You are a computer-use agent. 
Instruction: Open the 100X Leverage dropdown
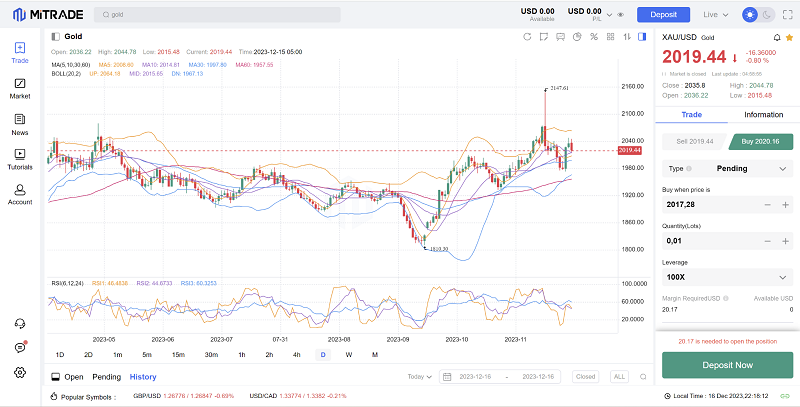727,277
